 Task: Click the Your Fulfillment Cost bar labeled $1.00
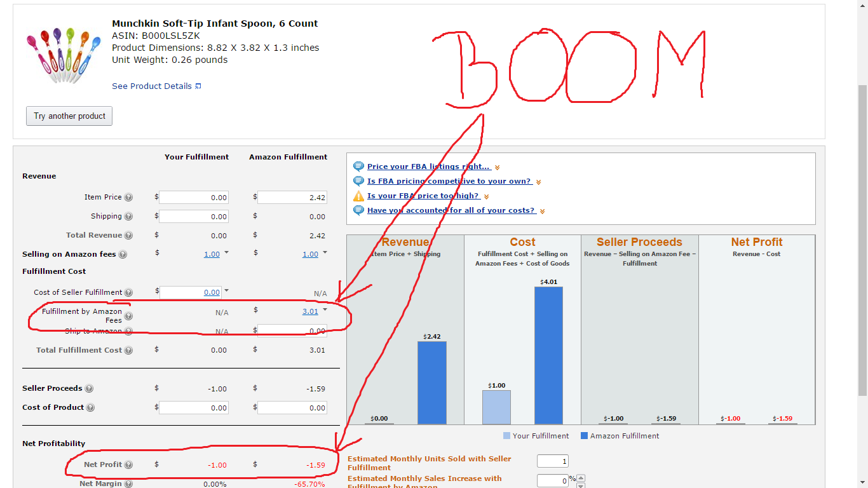[x=496, y=407]
